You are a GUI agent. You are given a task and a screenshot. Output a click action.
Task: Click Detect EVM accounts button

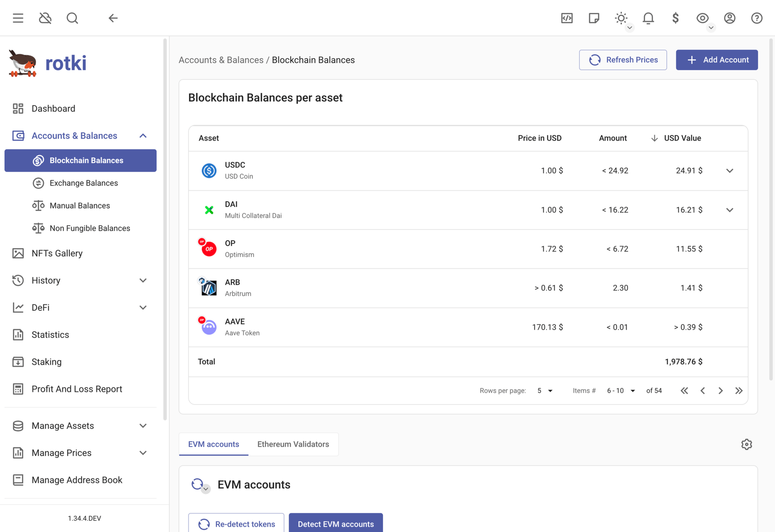[336, 523]
